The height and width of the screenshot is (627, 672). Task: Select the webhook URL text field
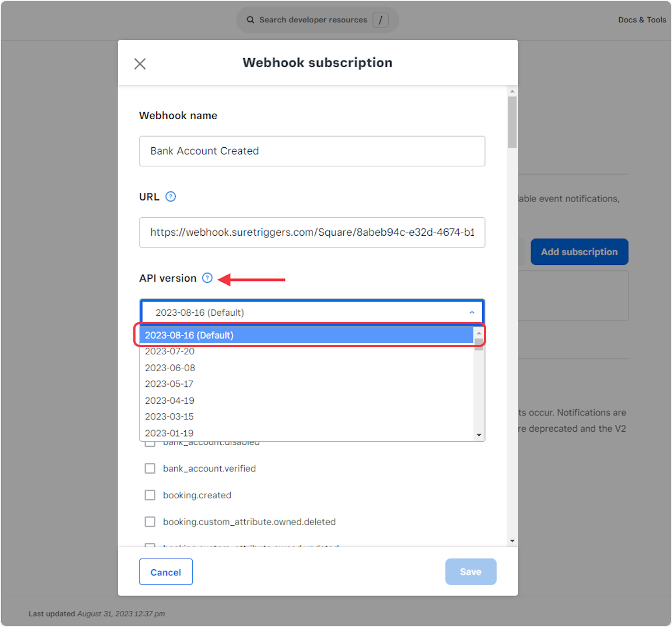pos(312,232)
